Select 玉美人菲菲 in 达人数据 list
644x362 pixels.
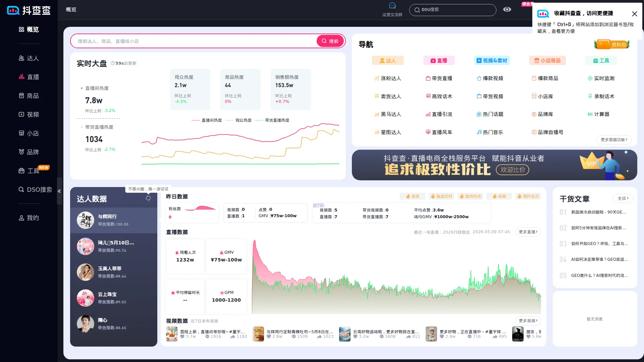coord(114,272)
